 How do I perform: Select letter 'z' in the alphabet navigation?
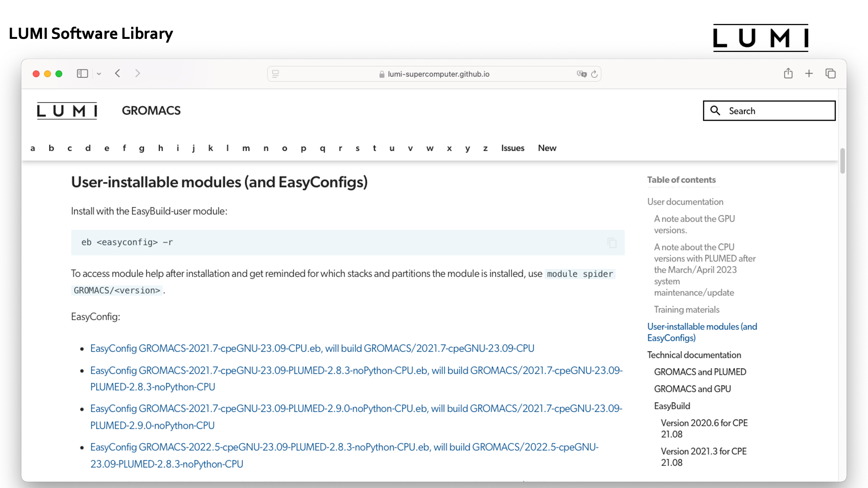click(x=486, y=148)
